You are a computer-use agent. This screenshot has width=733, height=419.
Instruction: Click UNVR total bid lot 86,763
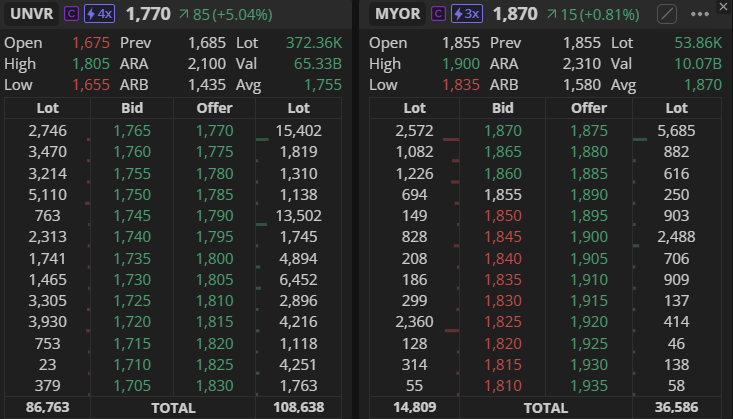[x=47, y=407]
